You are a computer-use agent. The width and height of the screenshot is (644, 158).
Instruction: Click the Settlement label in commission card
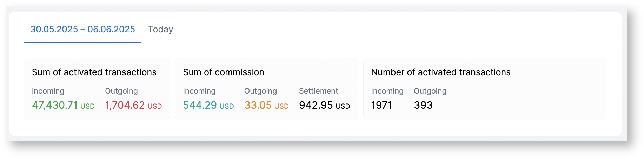point(318,91)
